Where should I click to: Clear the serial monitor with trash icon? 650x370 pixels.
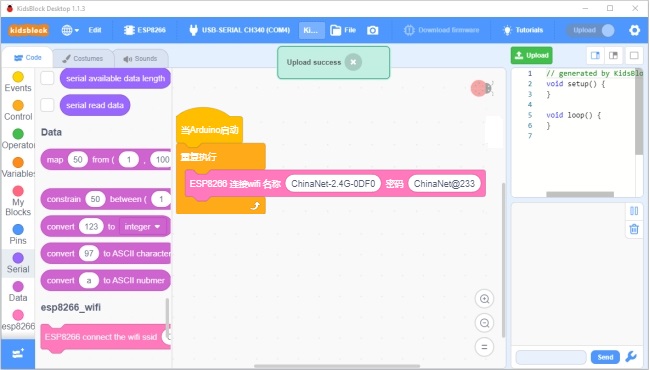634,229
